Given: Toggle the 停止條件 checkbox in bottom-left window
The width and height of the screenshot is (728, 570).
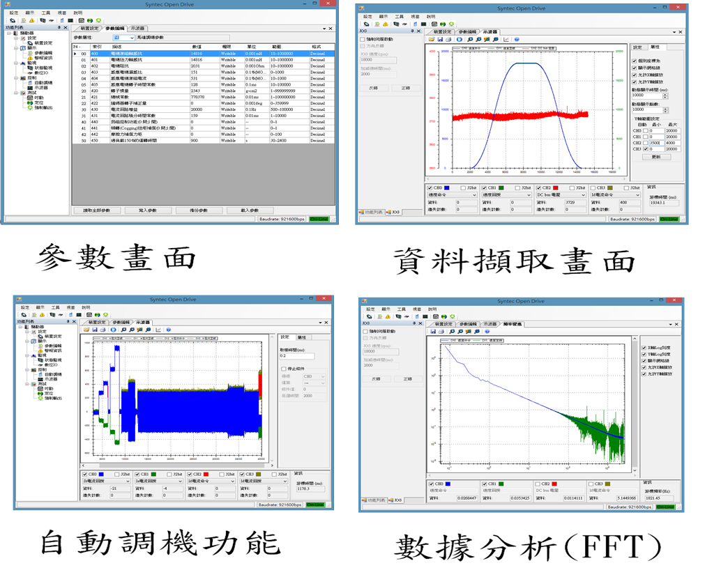Looking at the screenshot, I should pyautogui.click(x=282, y=369).
